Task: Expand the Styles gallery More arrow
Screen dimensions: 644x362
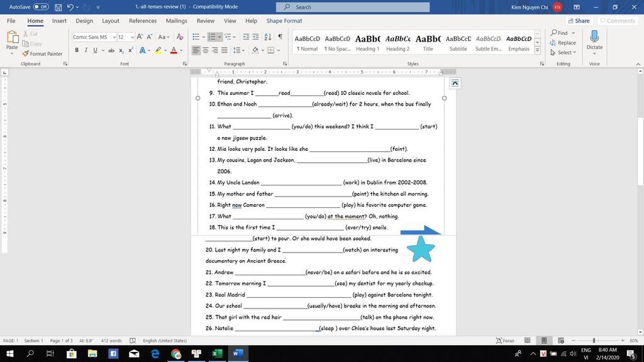Action: click(537, 50)
